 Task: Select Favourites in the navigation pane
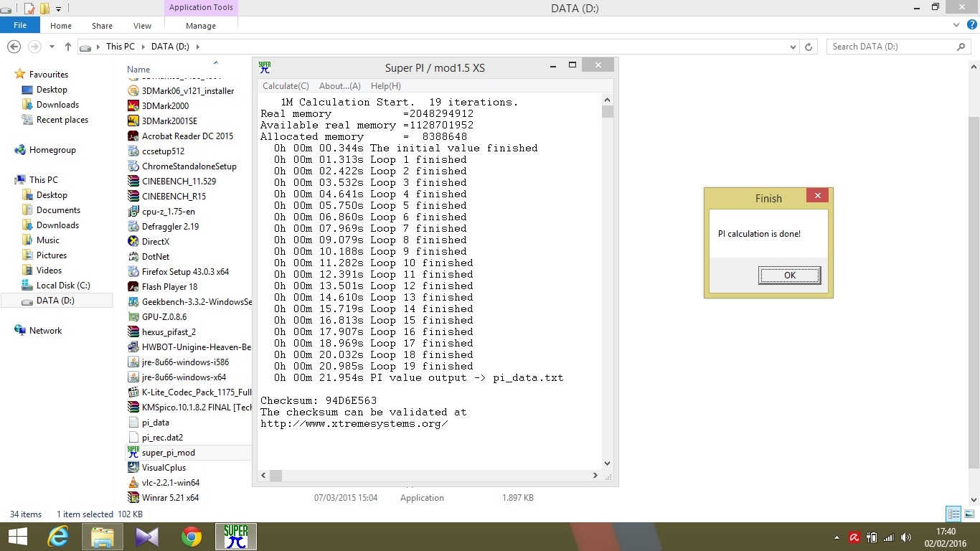click(x=49, y=75)
